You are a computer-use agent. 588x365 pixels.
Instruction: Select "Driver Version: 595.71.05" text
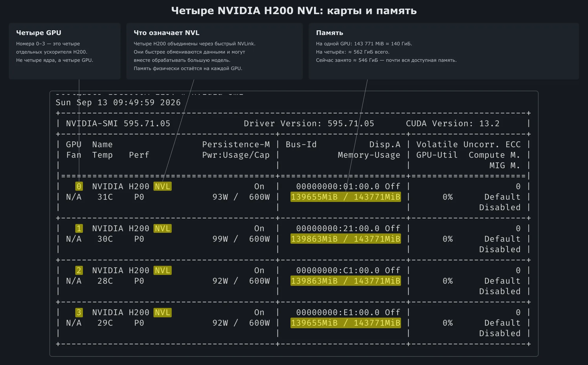pos(309,123)
